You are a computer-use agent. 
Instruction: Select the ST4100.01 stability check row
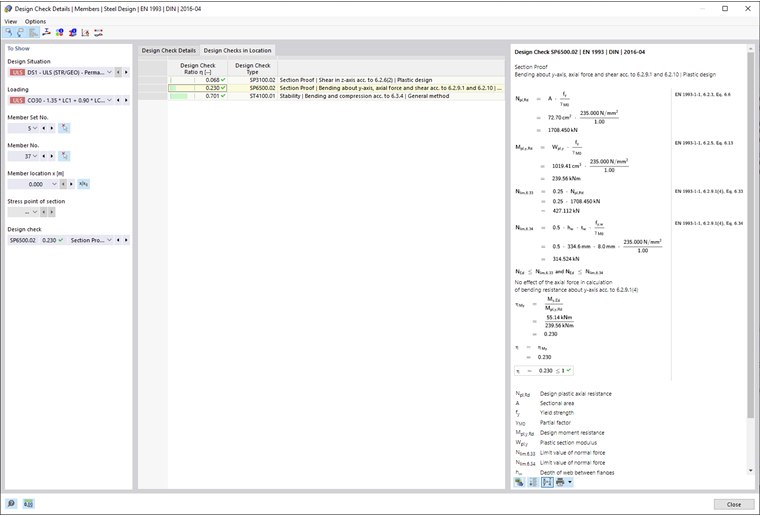pyautogui.click(x=336, y=96)
